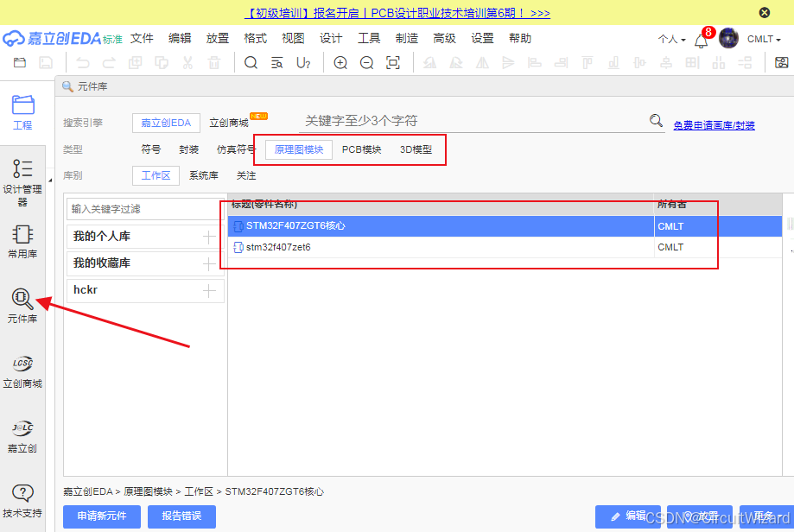This screenshot has height=532, width=794.
Task: Click the open folder toolbar icon
Action: 20,63
